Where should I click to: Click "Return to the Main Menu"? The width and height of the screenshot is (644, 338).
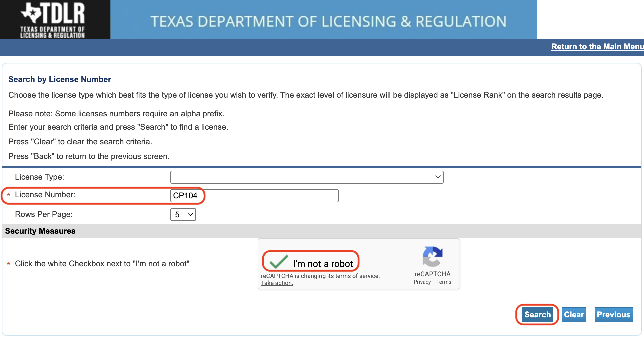597,47
